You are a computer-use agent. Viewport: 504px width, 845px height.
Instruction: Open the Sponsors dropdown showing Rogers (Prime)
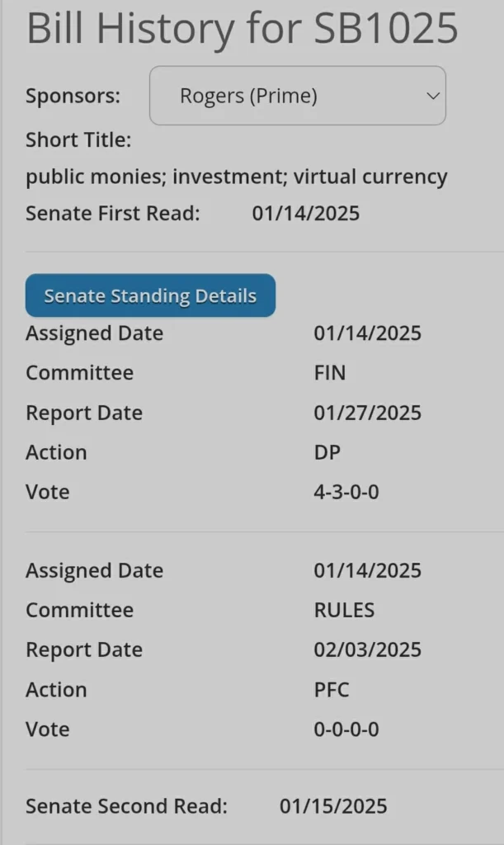297,96
